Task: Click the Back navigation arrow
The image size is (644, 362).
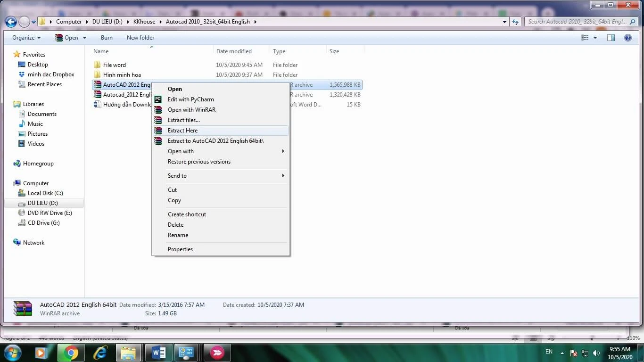Action: 10,22
